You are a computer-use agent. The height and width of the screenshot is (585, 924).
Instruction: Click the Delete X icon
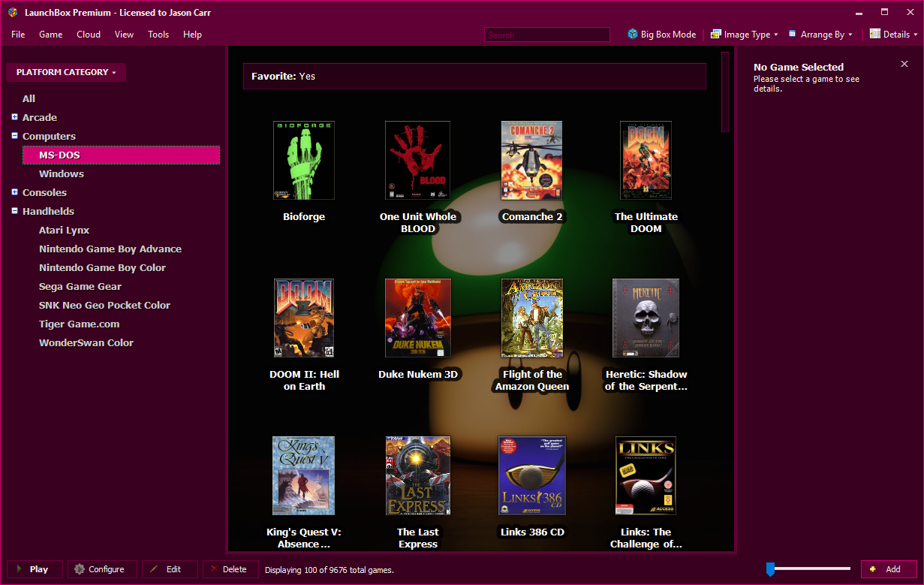click(x=214, y=569)
